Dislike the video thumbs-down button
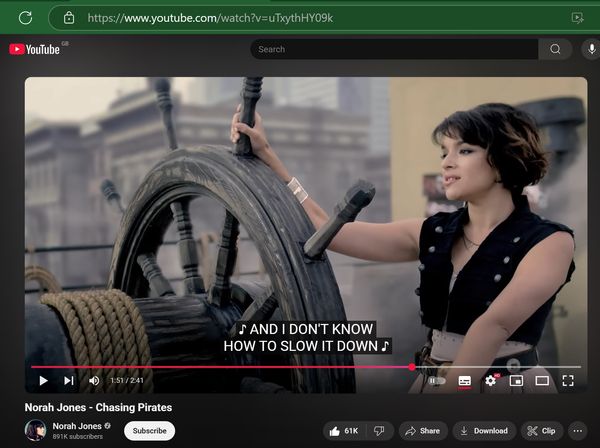Image resolution: width=600 pixels, height=448 pixels. click(x=380, y=431)
